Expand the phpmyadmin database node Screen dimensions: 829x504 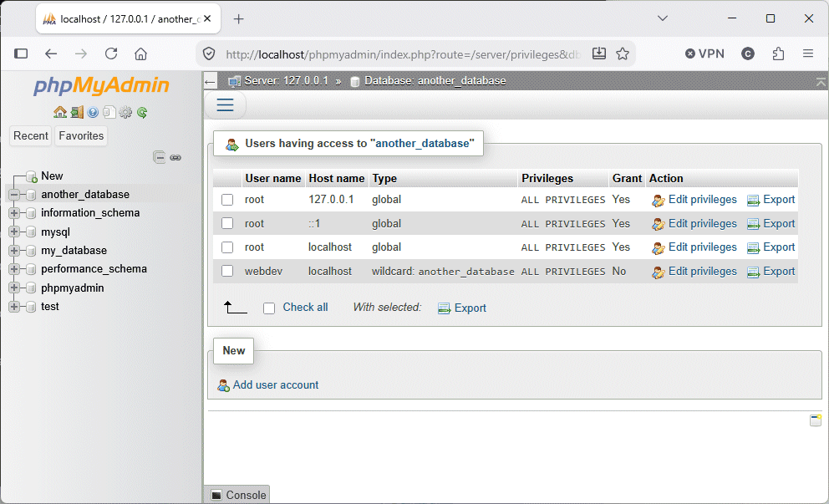pyautogui.click(x=14, y=288)
